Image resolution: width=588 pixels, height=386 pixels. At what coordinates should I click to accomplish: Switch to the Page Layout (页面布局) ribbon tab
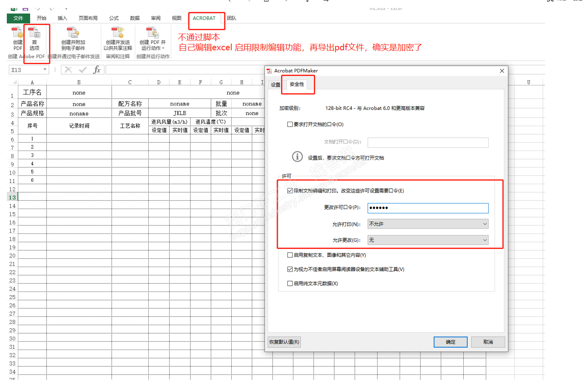coord(88,18)
